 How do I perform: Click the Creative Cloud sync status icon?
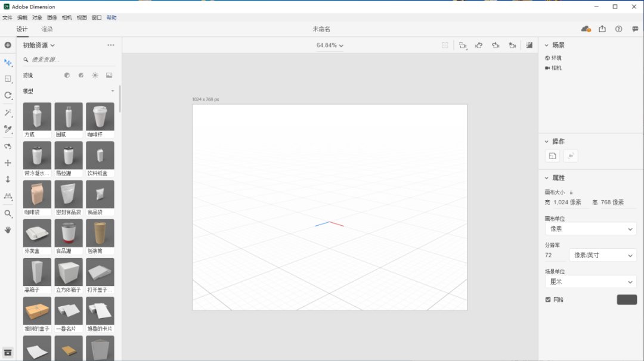click(x=586, y=29)
